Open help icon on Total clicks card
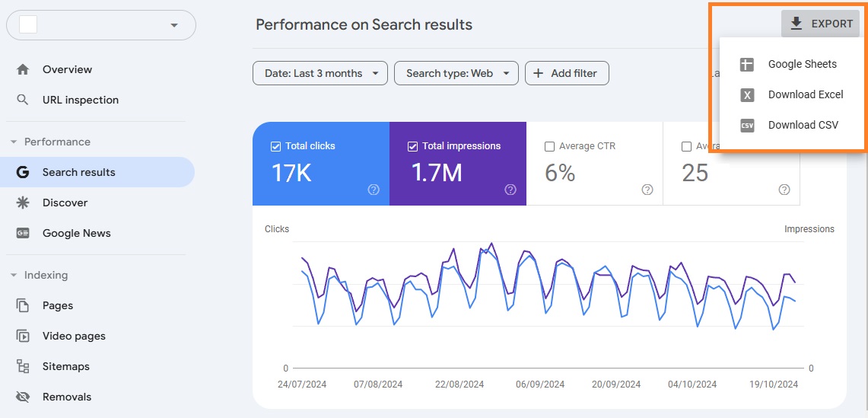Screen dimensions: 868x418 (x=374, y=190)
